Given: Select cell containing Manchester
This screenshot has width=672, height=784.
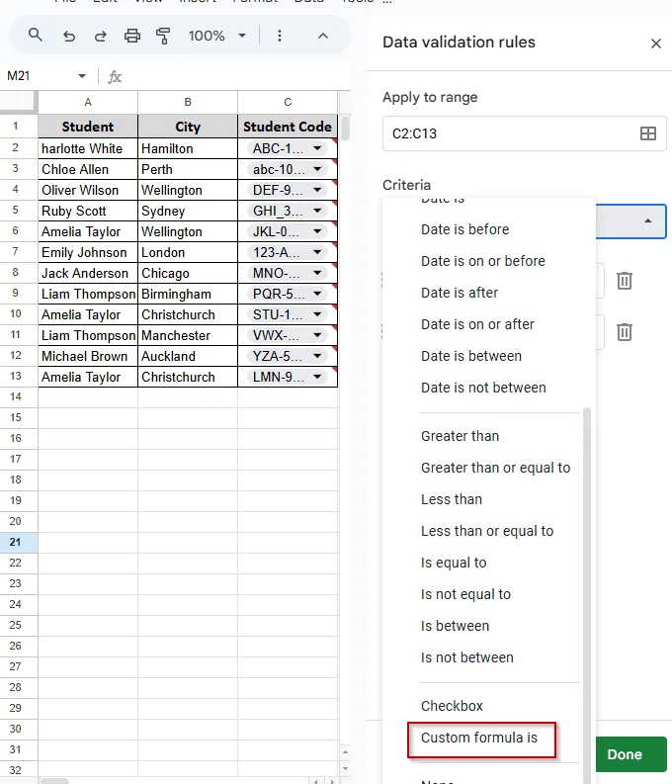Looking at the screenshot, I should (x=188, y=335).
